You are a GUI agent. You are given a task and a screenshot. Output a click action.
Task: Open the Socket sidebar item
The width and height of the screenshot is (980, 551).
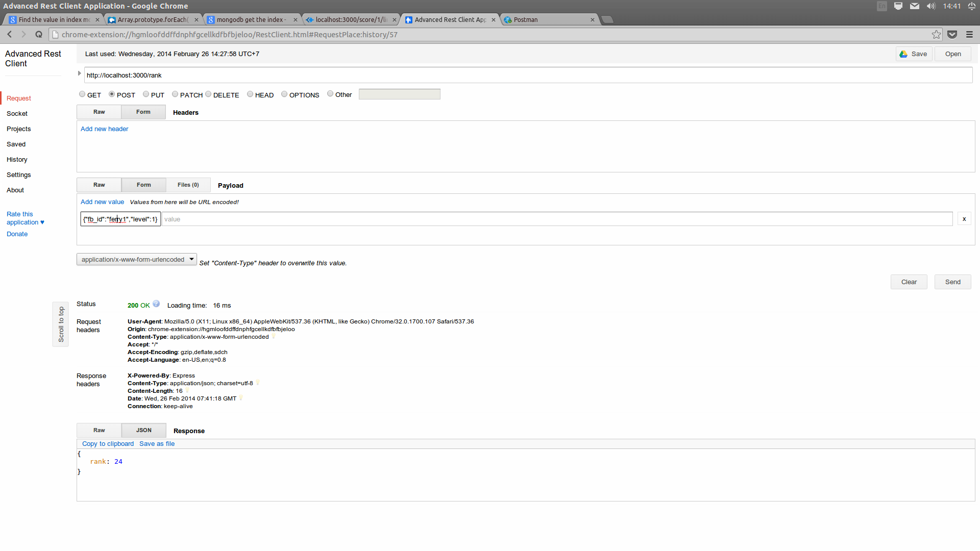coord(17,114)
